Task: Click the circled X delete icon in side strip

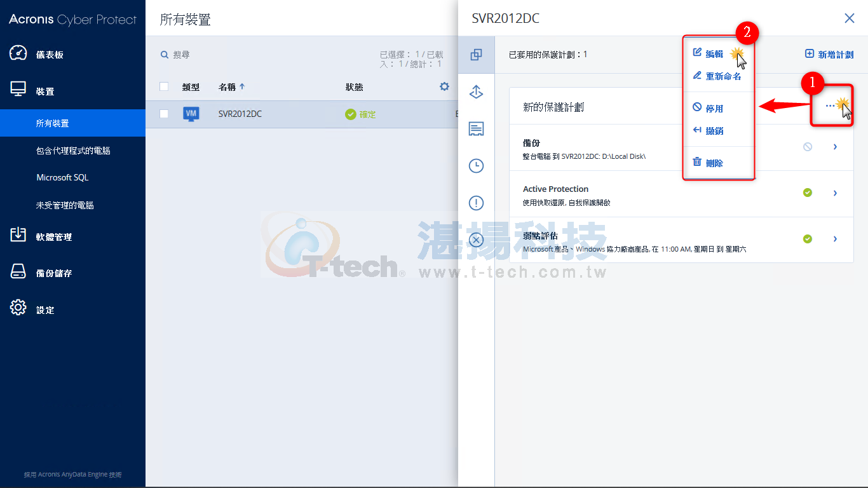Action: [476, 240]
